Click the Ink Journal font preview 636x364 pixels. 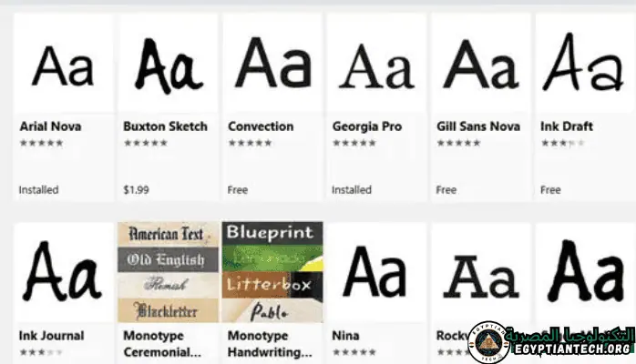pos(63,272)
